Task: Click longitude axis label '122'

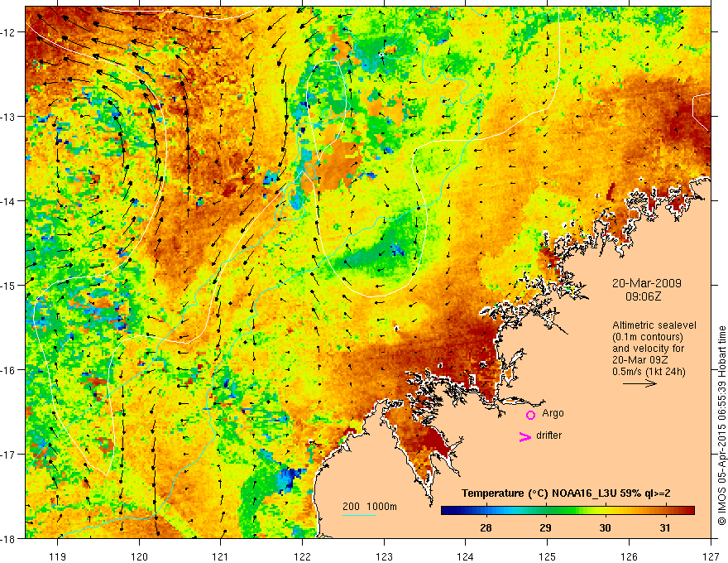Action: [x=302, y=556]
